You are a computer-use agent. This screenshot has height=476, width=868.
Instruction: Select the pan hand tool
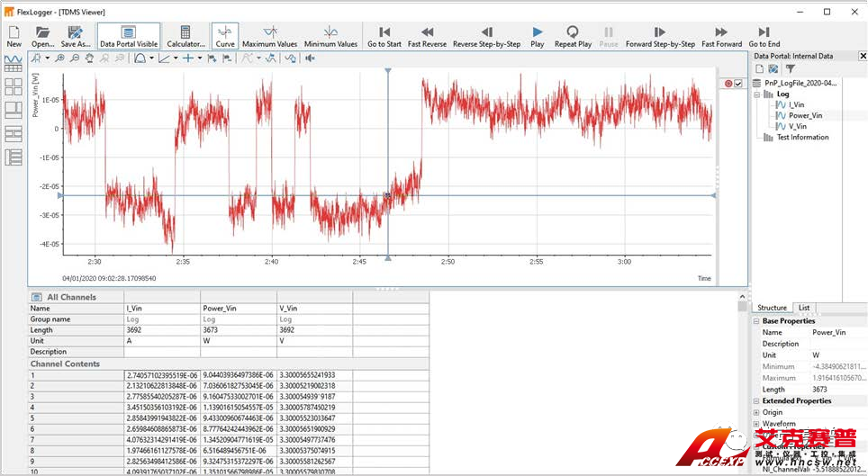click(x=89, y=58)
